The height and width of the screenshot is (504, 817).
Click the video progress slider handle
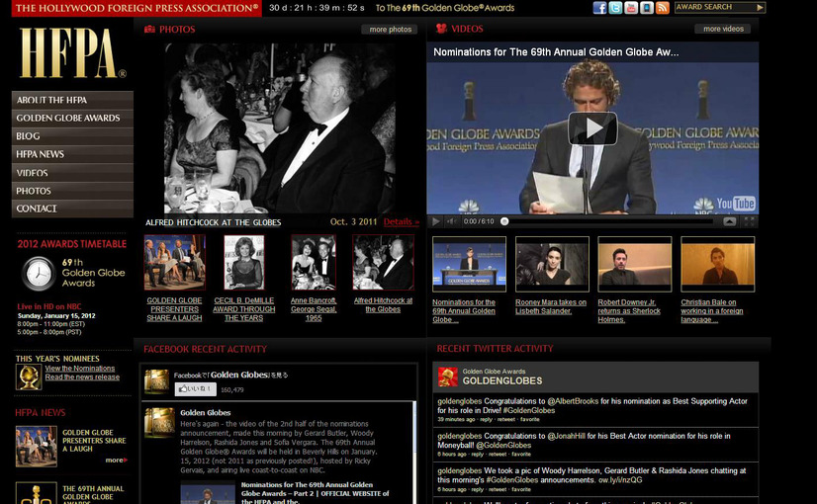tap(503, 221)
